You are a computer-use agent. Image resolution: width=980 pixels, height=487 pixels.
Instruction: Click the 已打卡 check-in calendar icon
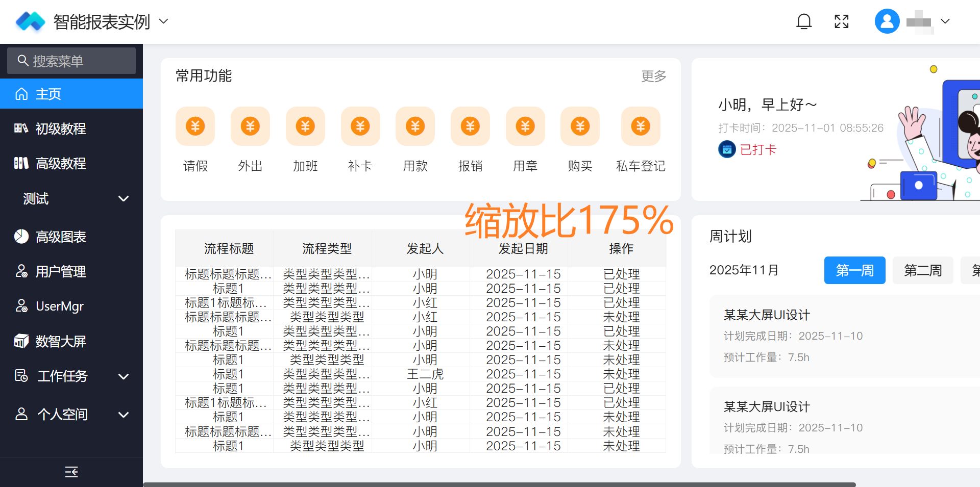pos(727,149)
